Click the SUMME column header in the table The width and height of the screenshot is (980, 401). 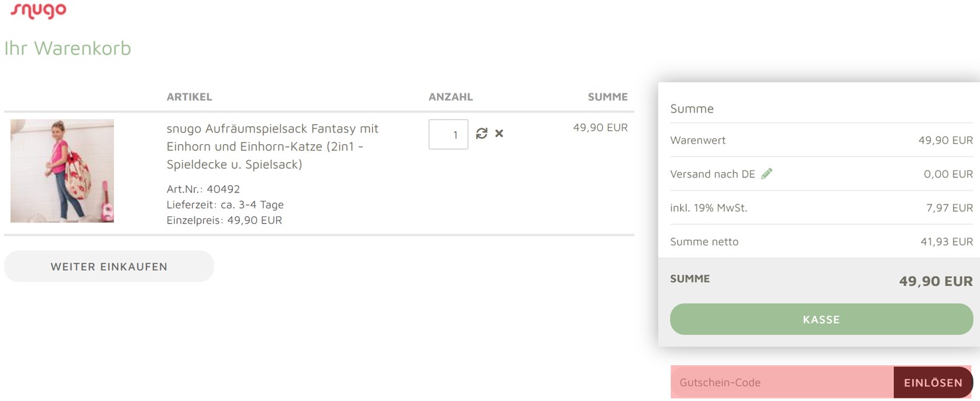tap(608, 97)
